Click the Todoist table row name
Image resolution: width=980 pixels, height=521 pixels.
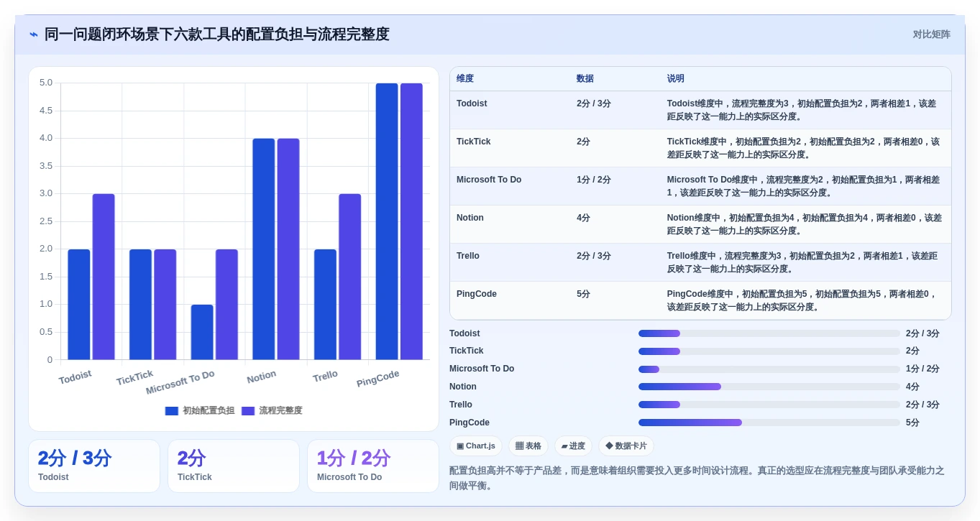(472, 103)
